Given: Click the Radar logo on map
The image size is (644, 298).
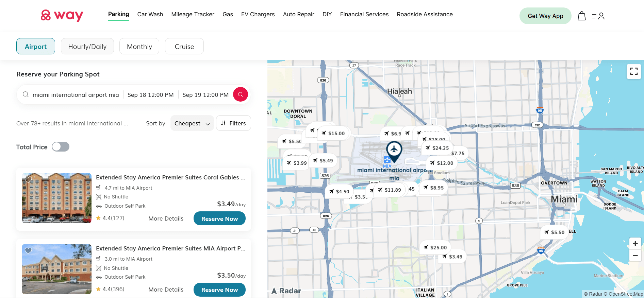Looking at the screenshot, I should point(286,291).
